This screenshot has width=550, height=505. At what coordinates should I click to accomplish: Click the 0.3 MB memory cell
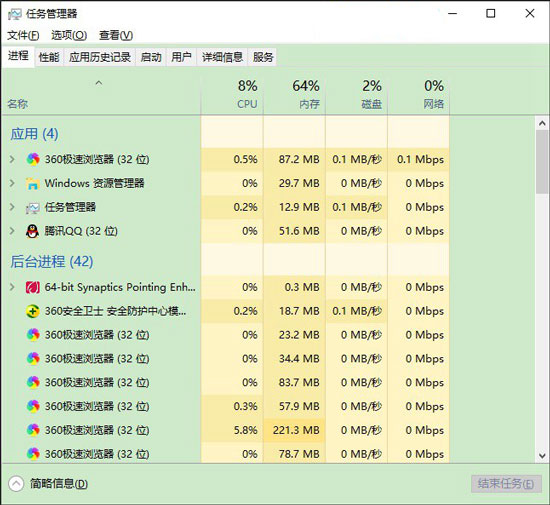294,287
